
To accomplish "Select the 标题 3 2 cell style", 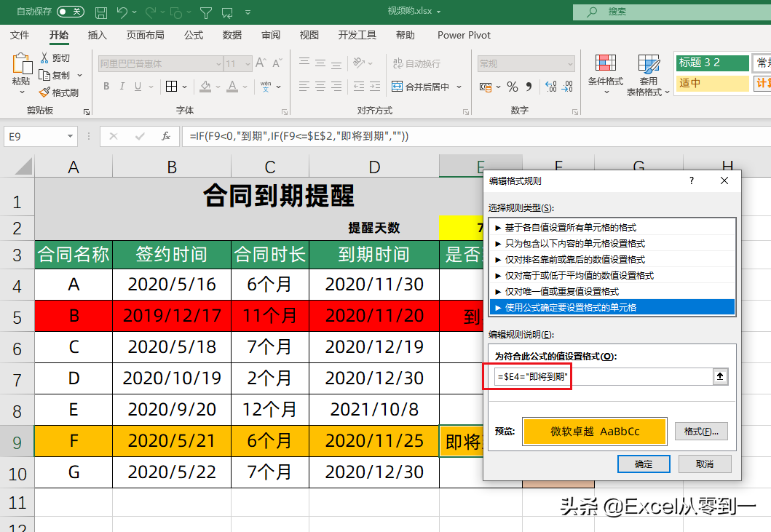I will click(x=712, y=63).
